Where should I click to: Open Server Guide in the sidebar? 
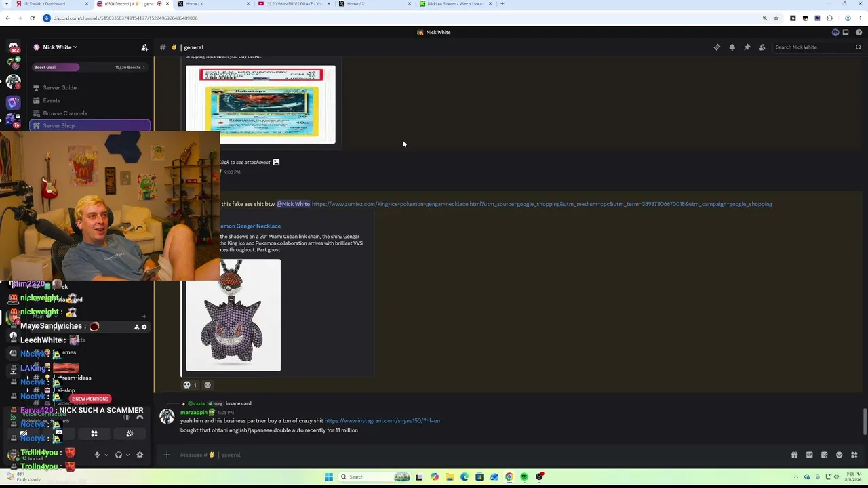pyautogui.click(x=90, y=87)
